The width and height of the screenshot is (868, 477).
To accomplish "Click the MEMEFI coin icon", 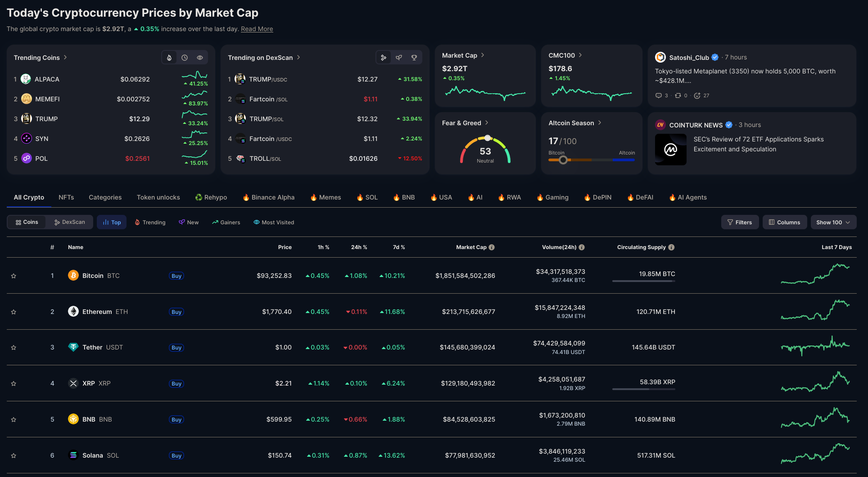I will pyautogui.click(x=27, y=99).
